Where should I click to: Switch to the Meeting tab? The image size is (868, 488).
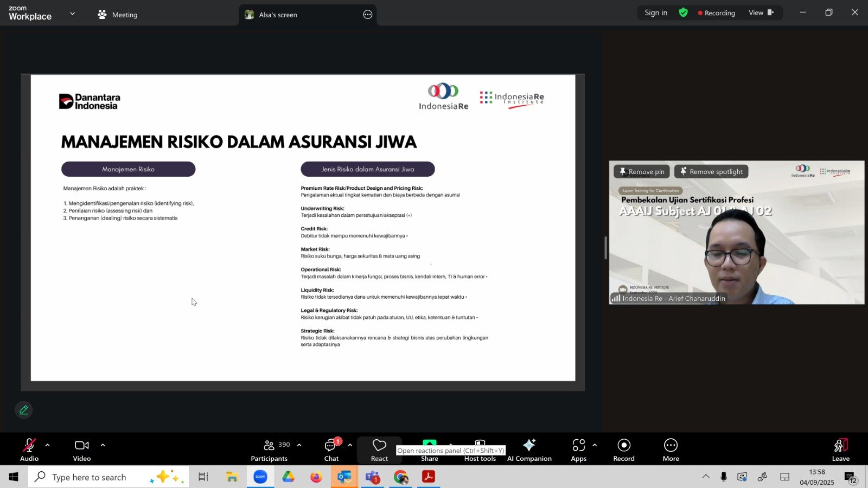click(118, 15)
